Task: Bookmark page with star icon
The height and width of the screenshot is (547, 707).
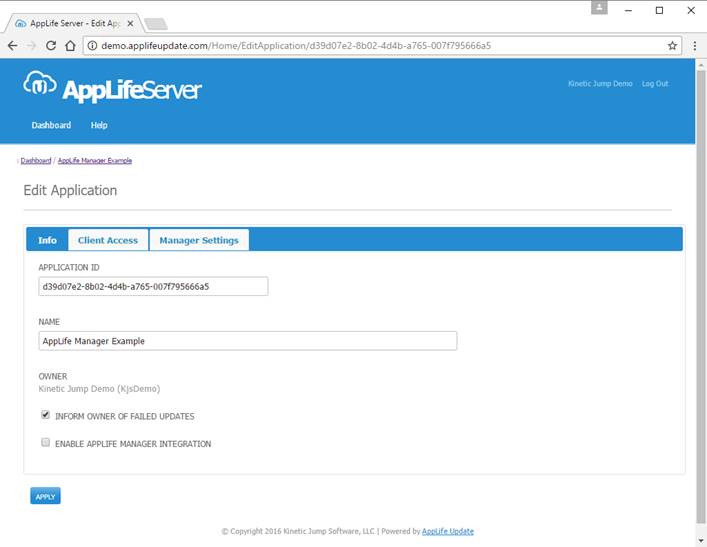Action: (672, 46)
